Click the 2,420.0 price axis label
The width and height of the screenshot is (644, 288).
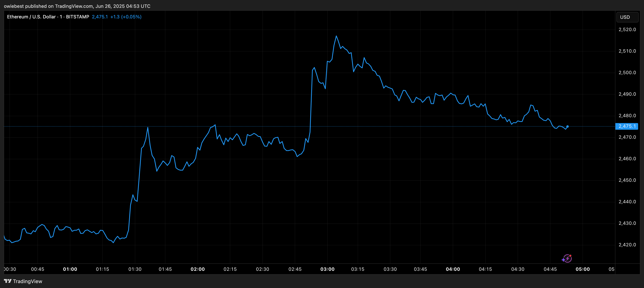[627, 245]
